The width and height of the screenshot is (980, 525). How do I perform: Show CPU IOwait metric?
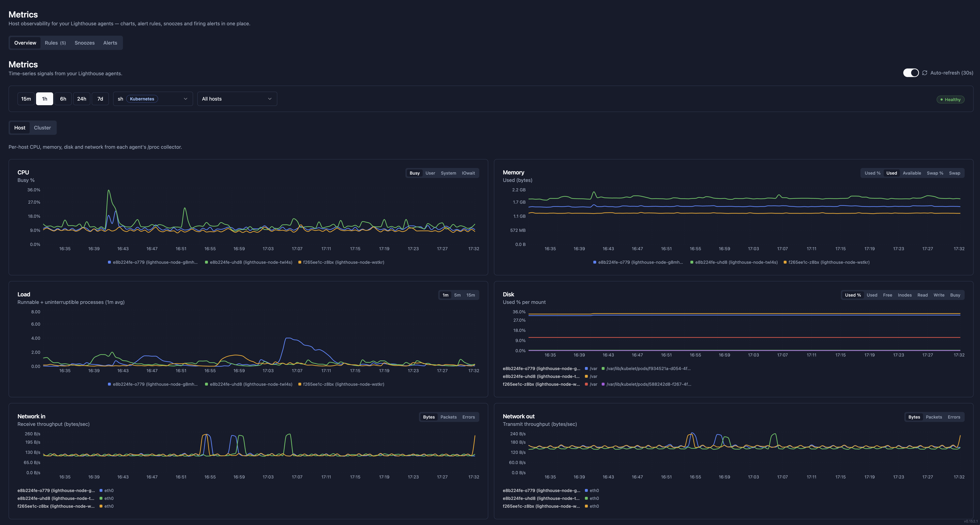point(468,173)
